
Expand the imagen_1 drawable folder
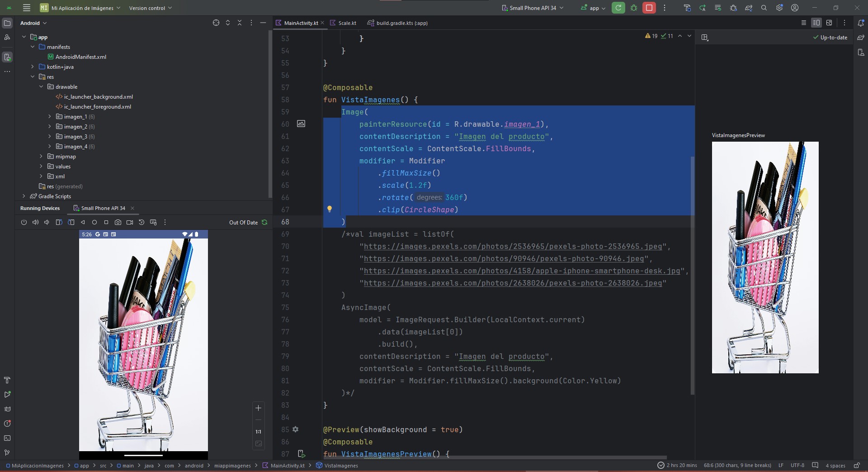click(50, 117)
